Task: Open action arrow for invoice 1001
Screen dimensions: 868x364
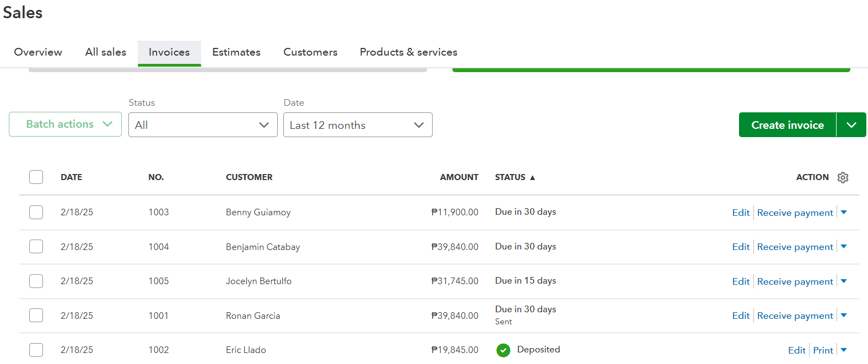Action: (844, 316)
